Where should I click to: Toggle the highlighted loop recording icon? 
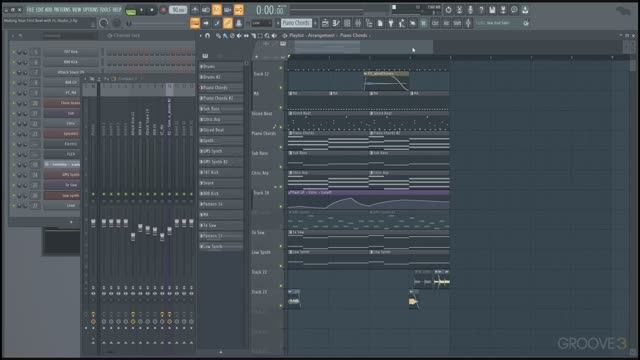tap(239, 9)
